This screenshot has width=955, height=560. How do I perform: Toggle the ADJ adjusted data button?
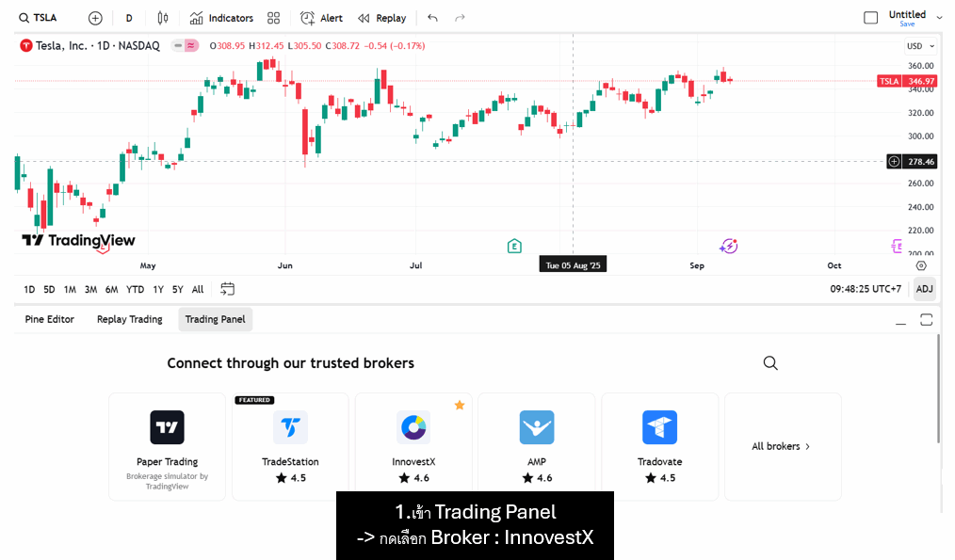click(x=924, y=289)
